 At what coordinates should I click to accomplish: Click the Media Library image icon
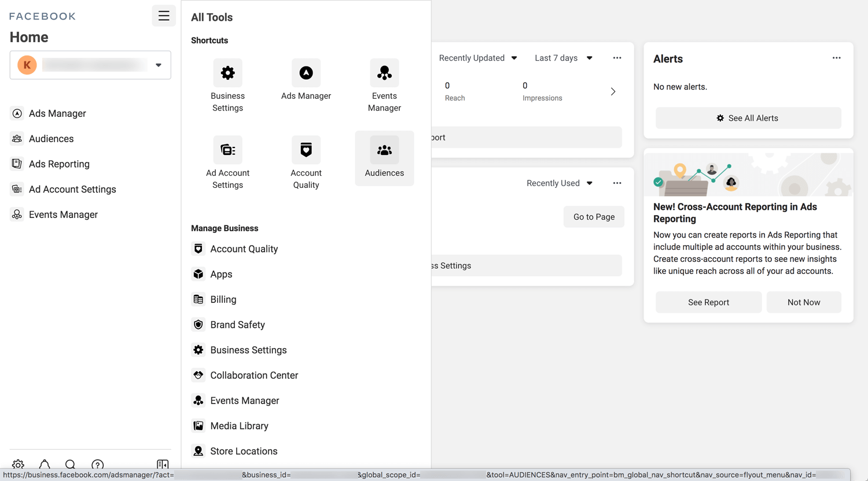[x=198, y=425]
